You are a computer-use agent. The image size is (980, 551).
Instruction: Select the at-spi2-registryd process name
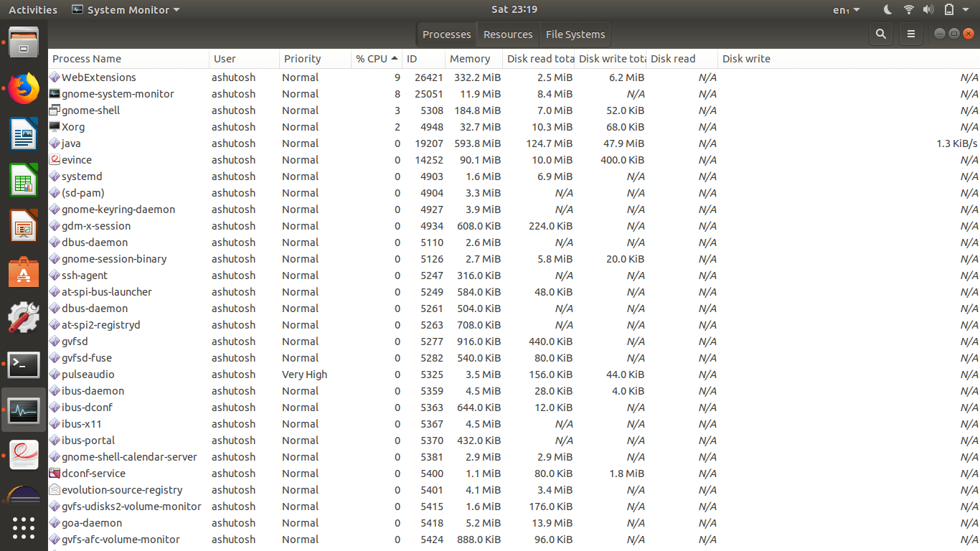click(101, 324)
